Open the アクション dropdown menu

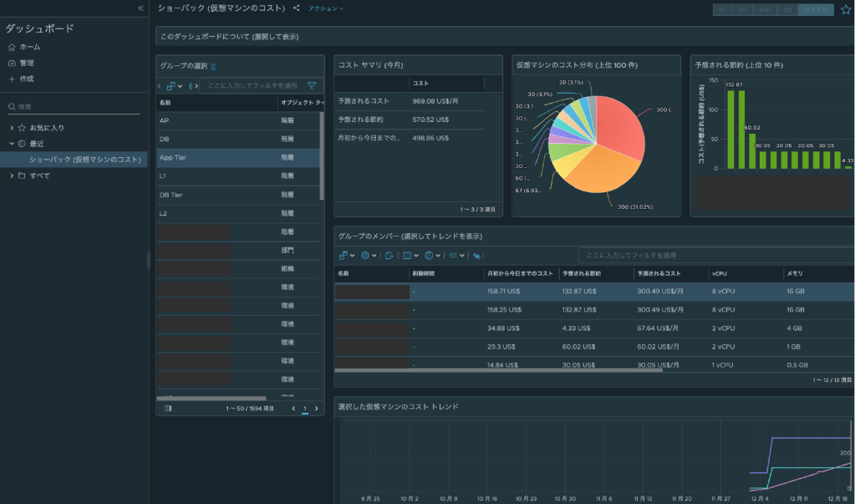tap(326, 8)
